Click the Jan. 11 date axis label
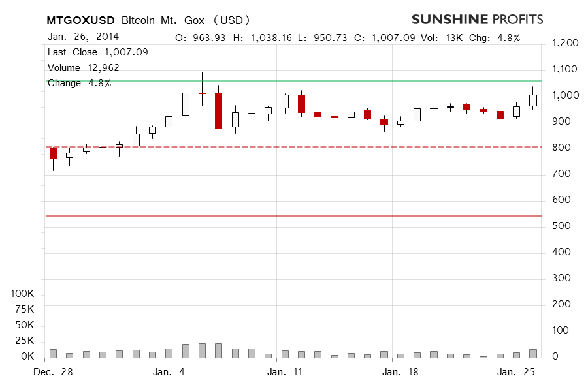Viewport: 588px width, 389px height. (285, 372)
